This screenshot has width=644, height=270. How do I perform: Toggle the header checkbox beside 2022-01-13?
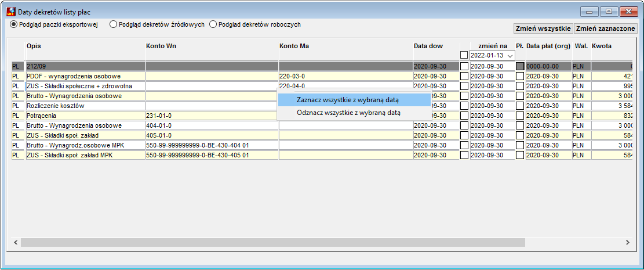(x=464, y=55)
